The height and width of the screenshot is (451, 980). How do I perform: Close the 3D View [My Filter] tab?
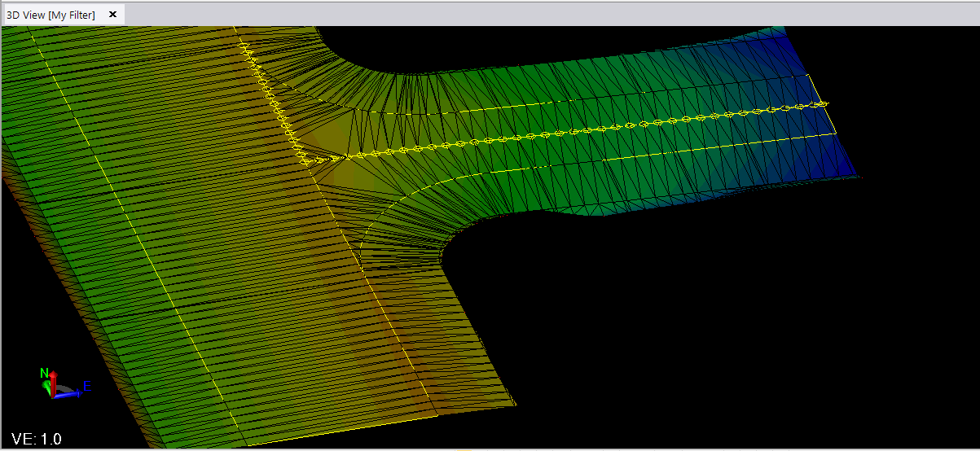coord(112,15)
